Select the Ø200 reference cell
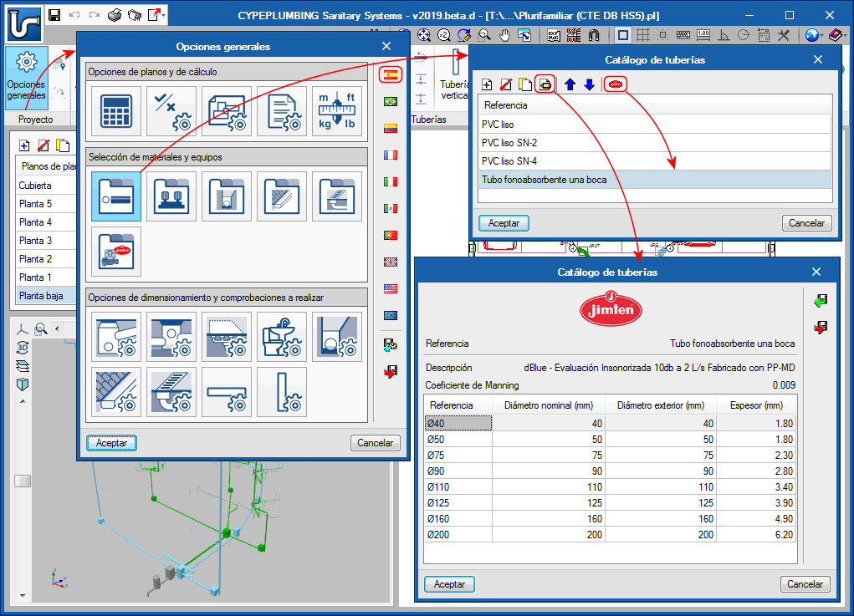Viewport: 854px width, 616px height. pyautogui.click(x=458, y=534)
